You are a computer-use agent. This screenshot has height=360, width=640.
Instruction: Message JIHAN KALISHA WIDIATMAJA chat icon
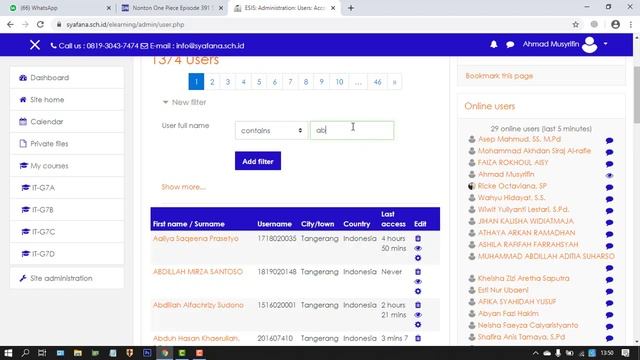click(x=609, y=223)
